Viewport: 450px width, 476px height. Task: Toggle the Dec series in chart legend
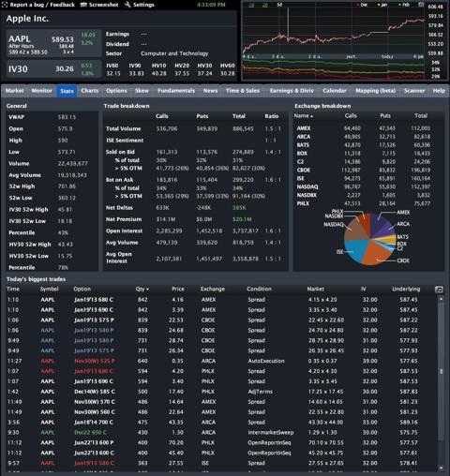coord(362,5)
